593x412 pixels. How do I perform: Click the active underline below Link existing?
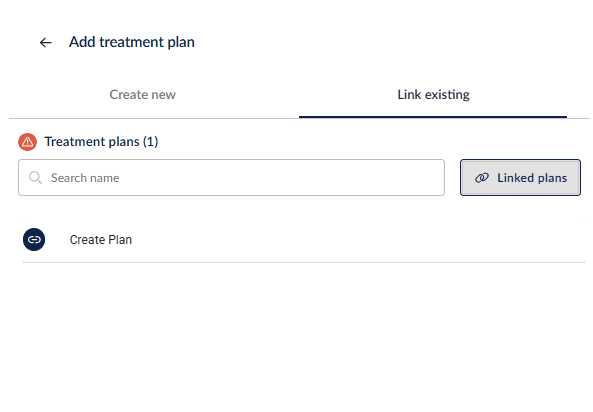coord(433,117)
